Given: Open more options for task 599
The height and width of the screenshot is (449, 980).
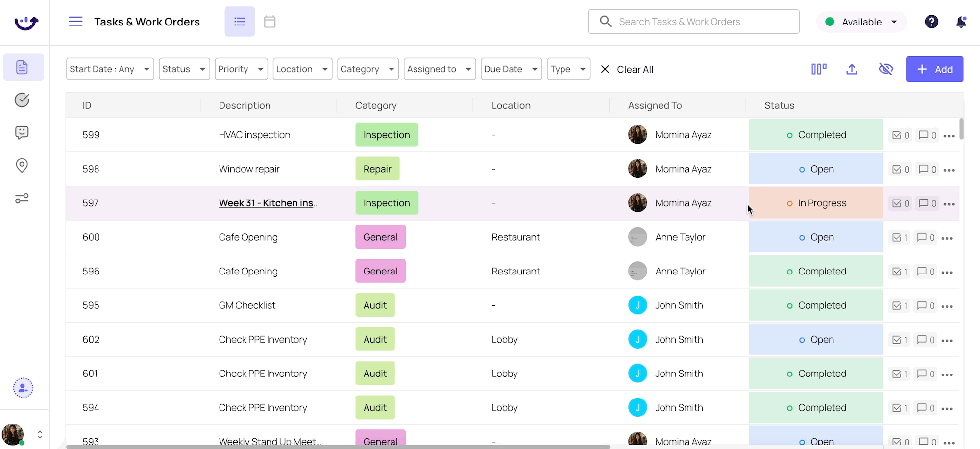Looking at the screenshot, I should point(949,136).
